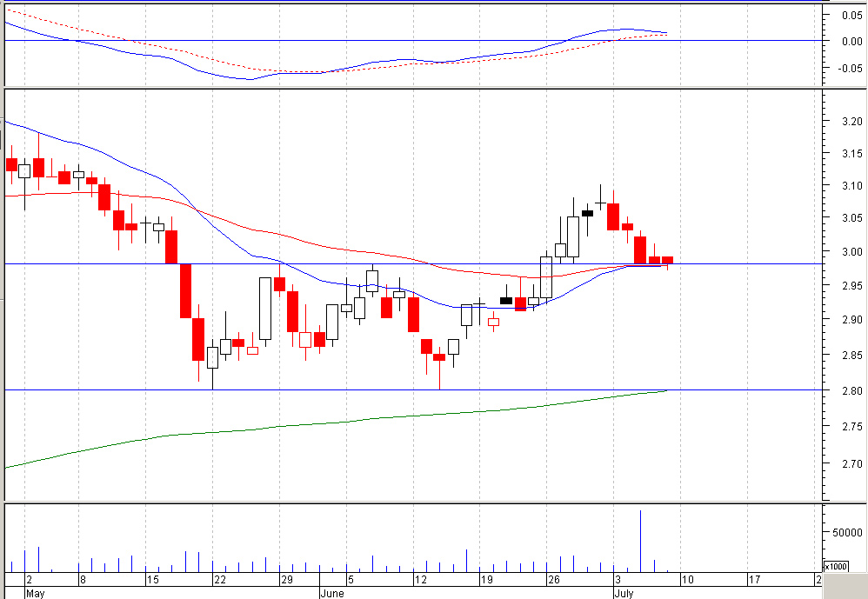
Task: Click the x1000 volume multiplier label
Action: tap(836, 566)
